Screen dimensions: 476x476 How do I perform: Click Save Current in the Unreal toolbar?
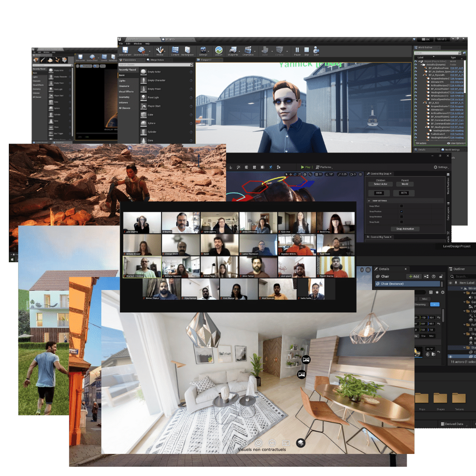[x=125, y=51]
